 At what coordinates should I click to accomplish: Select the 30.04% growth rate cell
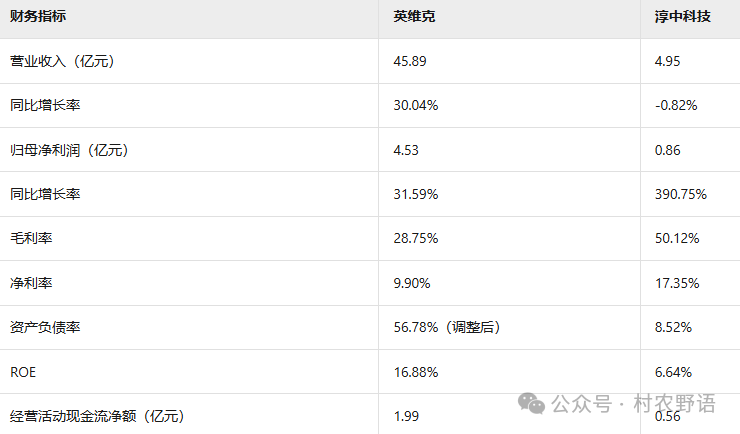click(416, 105)
